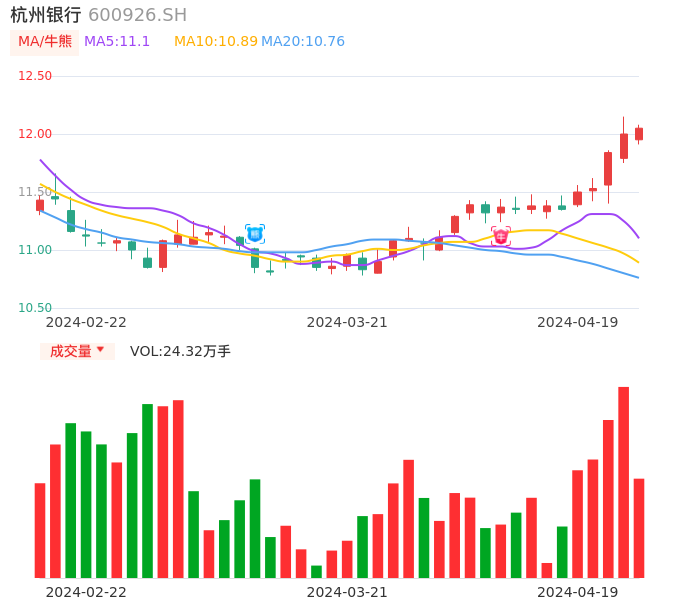Click the 10.50 price axis label
The width and height of the screenshot is (686, 606).
(35, 308)
